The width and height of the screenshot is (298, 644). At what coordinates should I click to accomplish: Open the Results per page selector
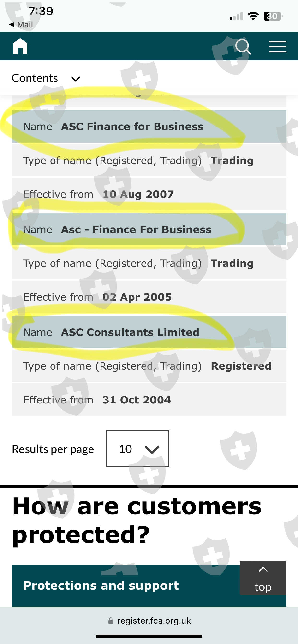137,449
